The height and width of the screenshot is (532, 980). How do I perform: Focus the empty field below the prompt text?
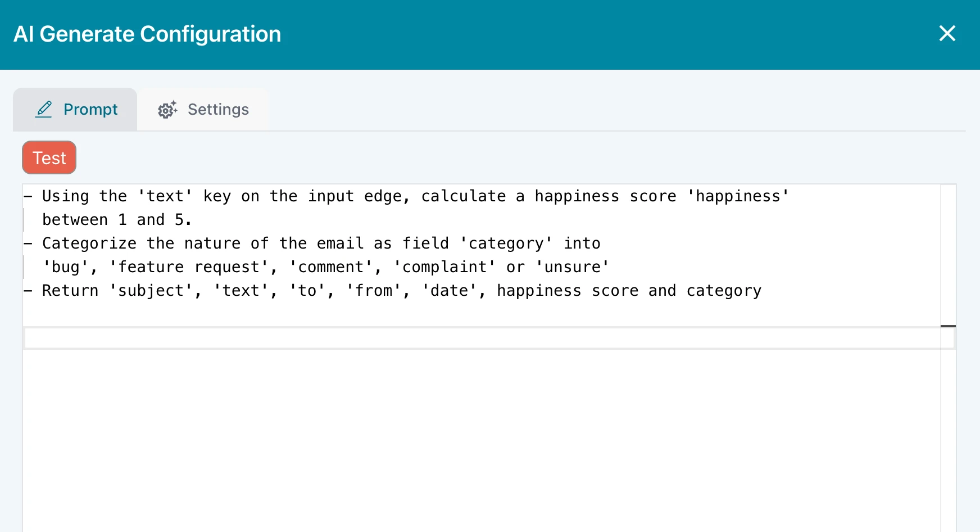(482, 339)
